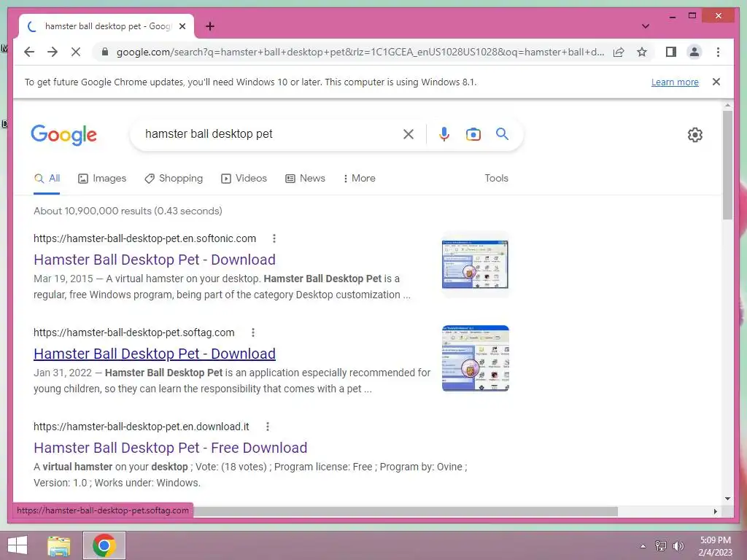This screenshot has height=560, width=747.
Task: Switch to the Images tab
Action: coord(102,179)
